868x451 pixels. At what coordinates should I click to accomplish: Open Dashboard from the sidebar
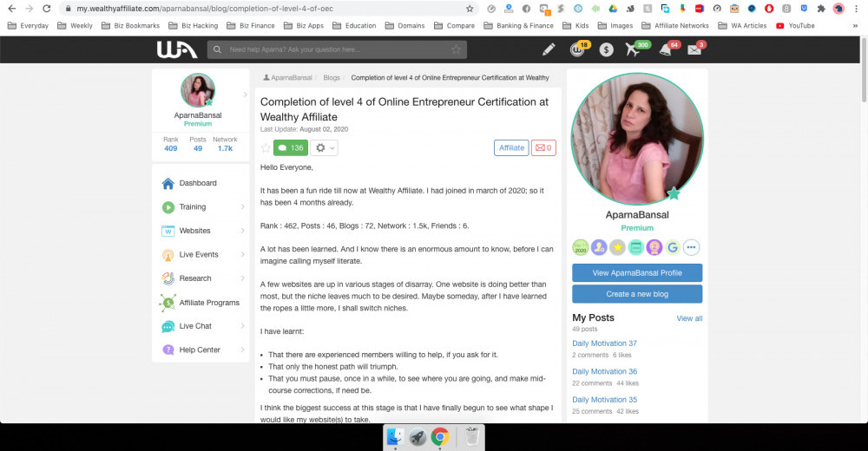(x=198, y=183)
